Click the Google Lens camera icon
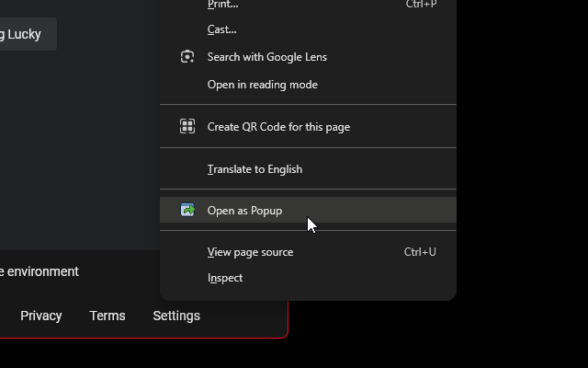The height and width of the screenshot is (368, 588). [187, 57]
